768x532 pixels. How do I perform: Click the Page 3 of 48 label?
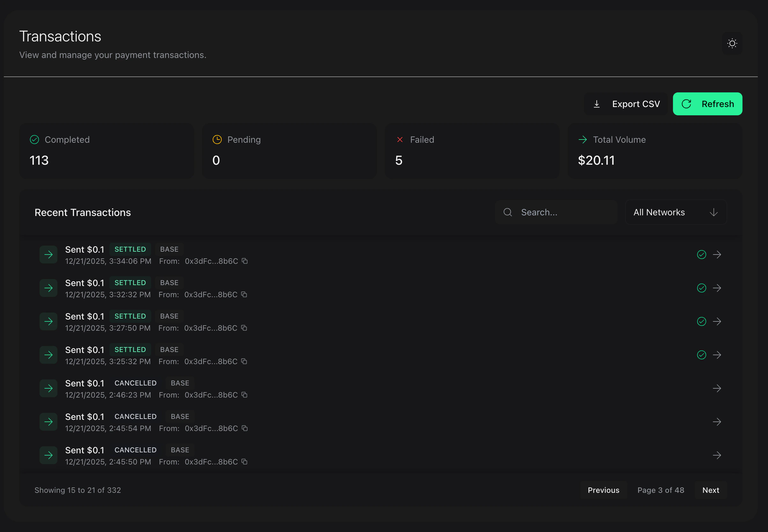tap(661, 490)
